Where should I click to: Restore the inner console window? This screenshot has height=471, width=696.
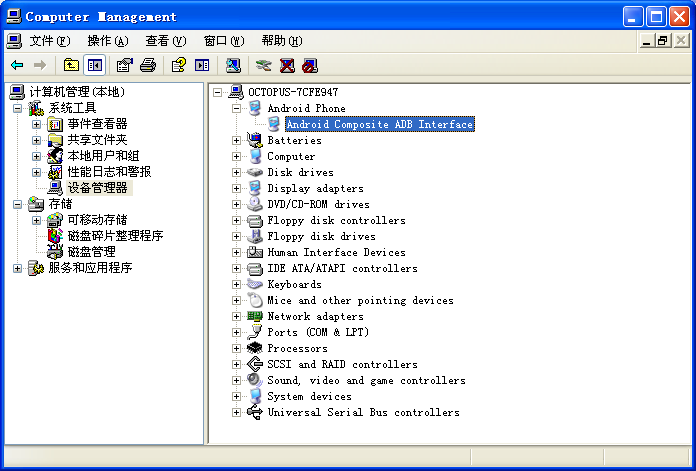point(663,41)
